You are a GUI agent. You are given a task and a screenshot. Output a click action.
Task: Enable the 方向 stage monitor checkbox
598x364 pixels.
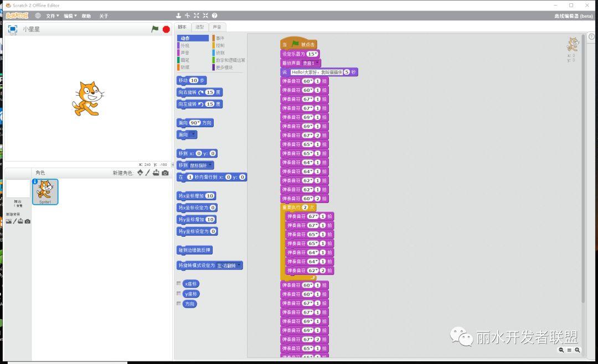[178, 303]
